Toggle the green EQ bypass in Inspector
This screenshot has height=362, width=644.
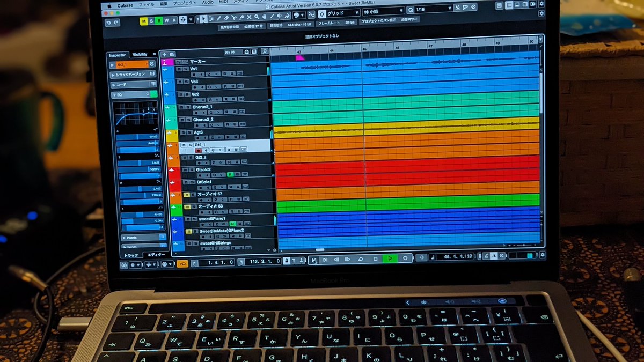[154, 95]
